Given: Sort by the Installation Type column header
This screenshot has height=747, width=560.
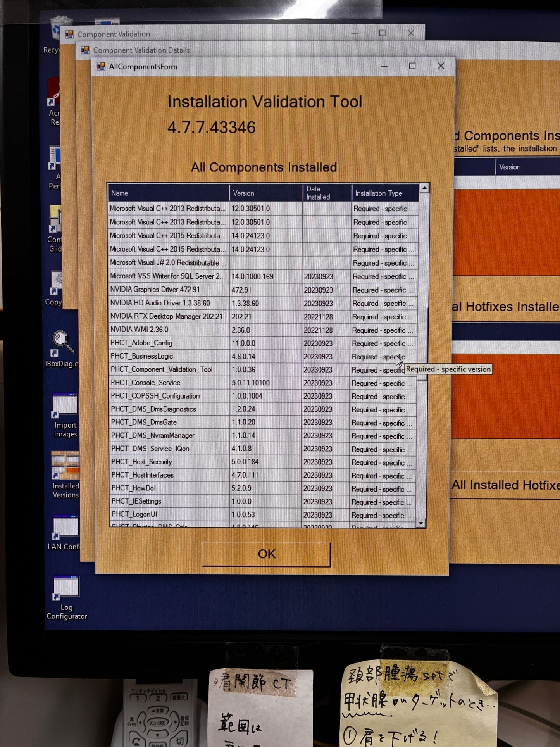Looking at the screenshot, I should (x=385, y=193).
